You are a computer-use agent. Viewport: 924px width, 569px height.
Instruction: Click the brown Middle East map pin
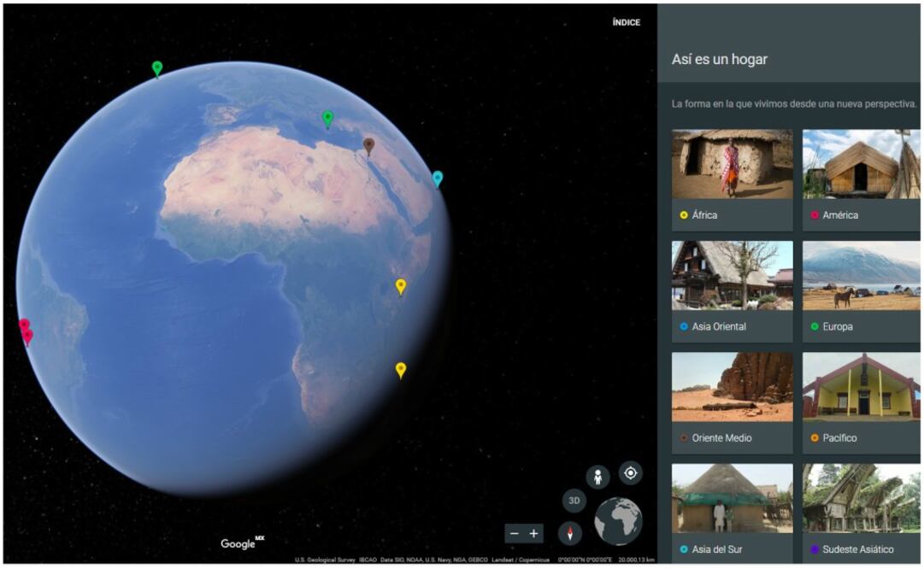[368, 145]
